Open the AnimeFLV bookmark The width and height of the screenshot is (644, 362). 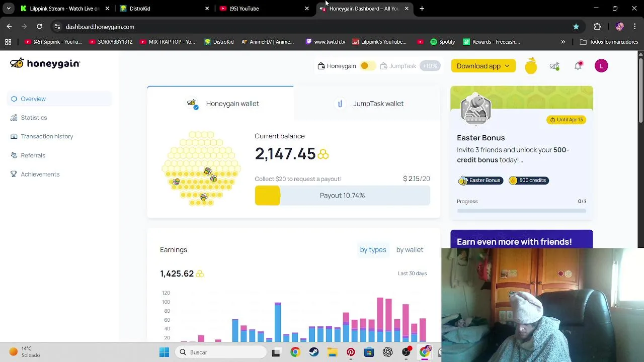coord(267,42)
